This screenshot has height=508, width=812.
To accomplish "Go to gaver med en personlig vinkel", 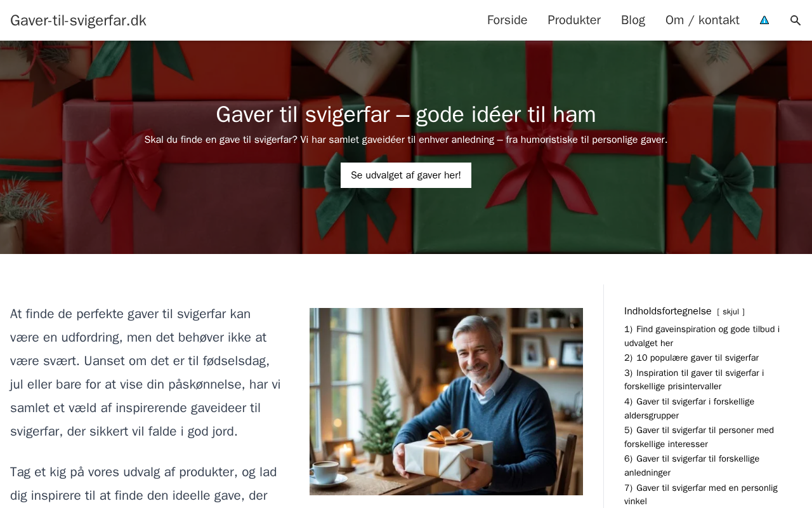I will coord(701,494).
